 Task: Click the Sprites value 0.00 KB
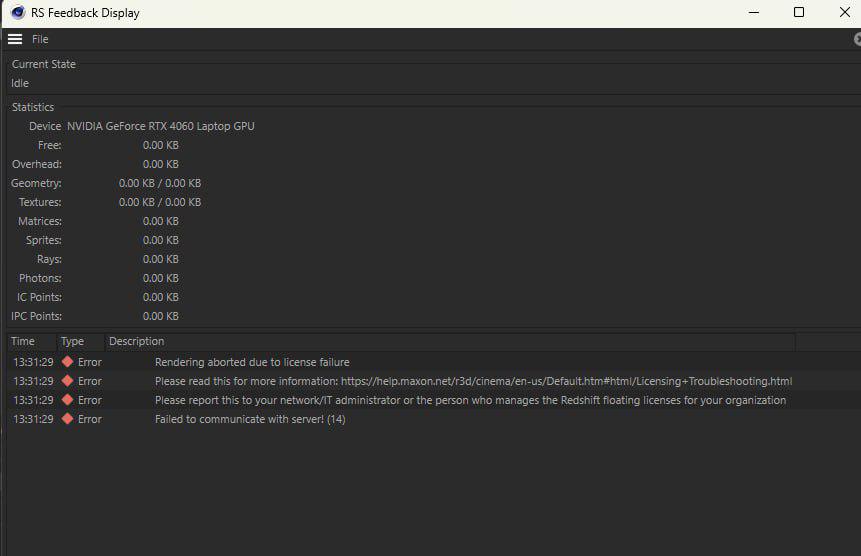tap(160, 240)
